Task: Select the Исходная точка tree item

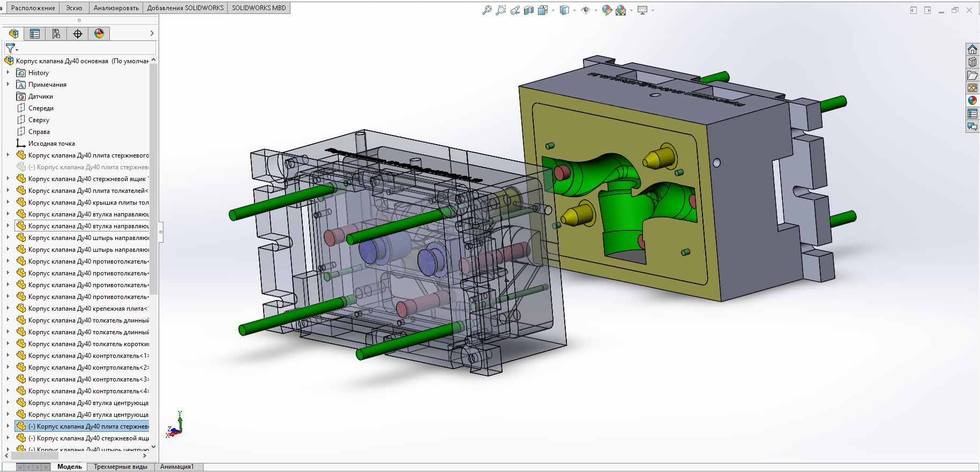Action: click(51, 144)
